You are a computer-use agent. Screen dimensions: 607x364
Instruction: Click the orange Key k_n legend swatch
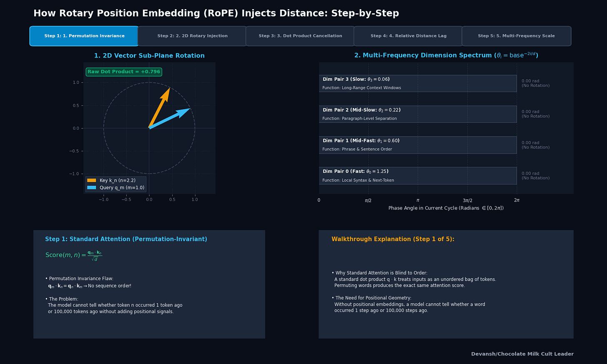tap(92, 180)
